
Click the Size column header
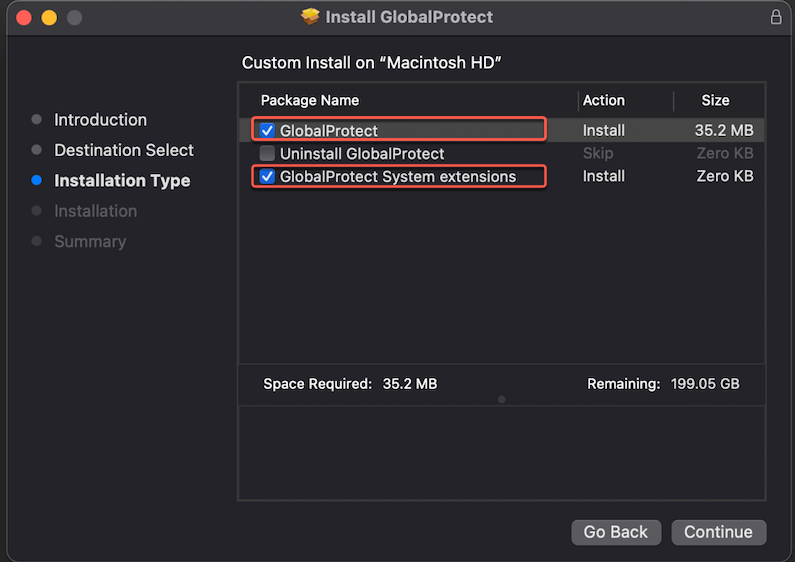pyautogui.click(x=715, y=100)
